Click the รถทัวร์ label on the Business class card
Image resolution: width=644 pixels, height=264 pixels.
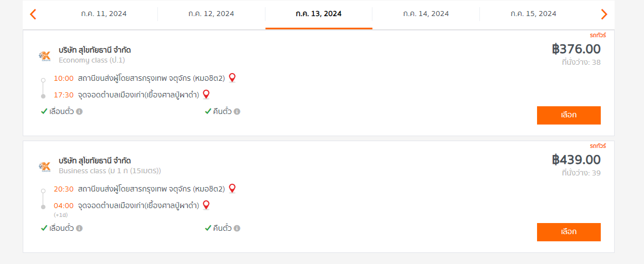click(x=598, y=146)
